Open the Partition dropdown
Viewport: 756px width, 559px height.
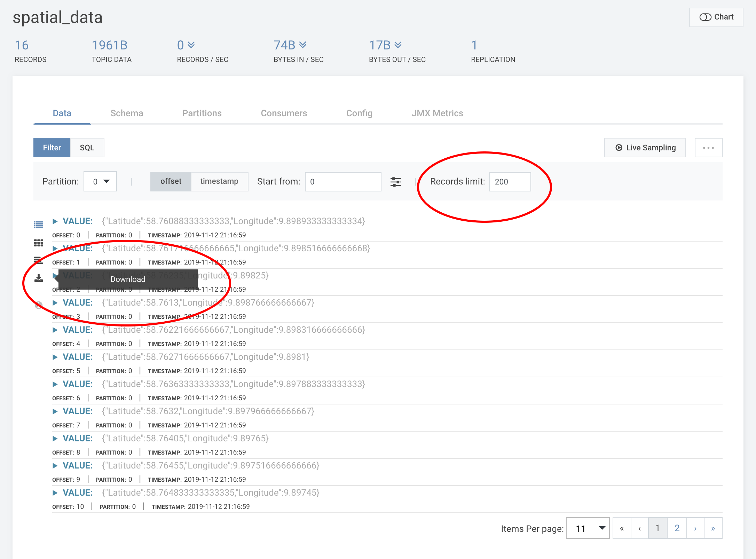[100, 181]
